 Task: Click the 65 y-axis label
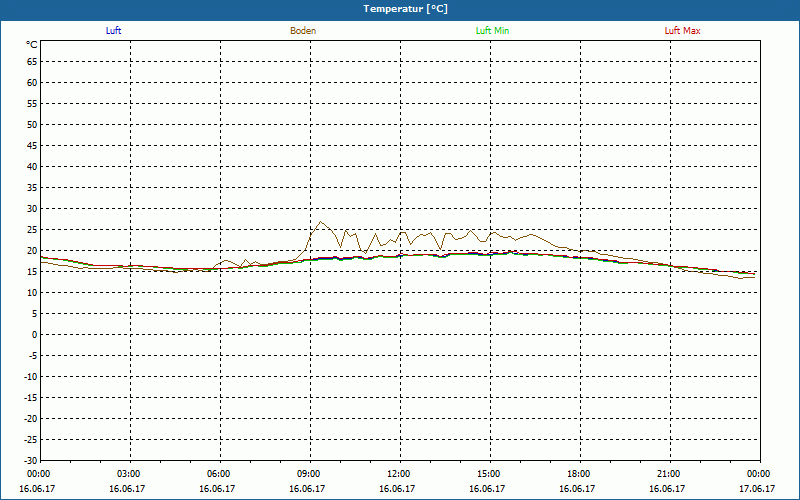tap(32, 62)
